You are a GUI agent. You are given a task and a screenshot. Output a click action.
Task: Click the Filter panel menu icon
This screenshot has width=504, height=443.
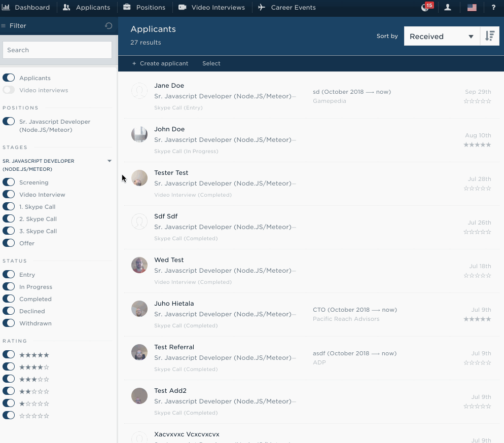4,26
